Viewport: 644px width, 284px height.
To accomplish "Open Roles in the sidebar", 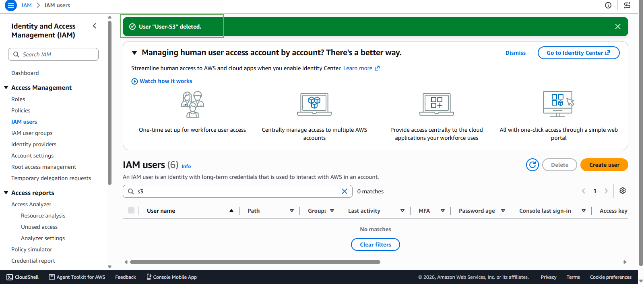I will [18, 99].
